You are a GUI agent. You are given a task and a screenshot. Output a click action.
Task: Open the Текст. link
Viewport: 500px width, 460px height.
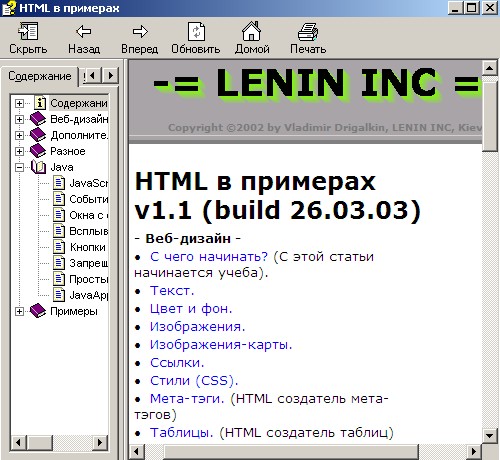tap(172, 291)
